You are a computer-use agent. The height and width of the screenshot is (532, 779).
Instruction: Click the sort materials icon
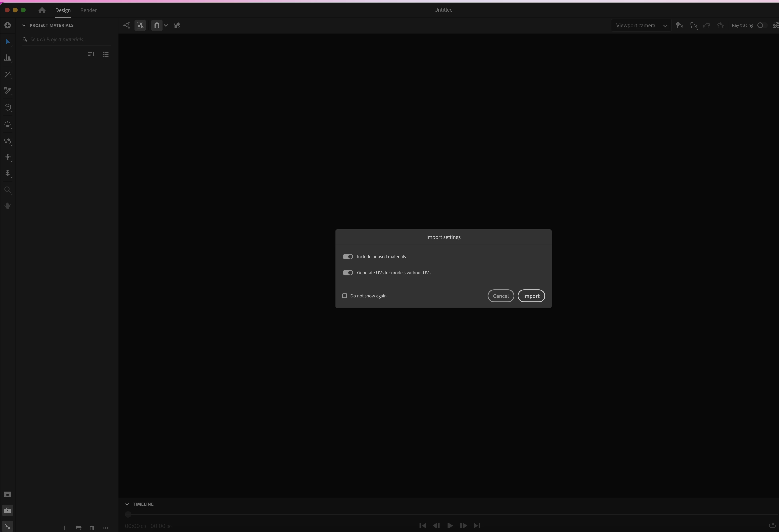(x=91, y=54)
